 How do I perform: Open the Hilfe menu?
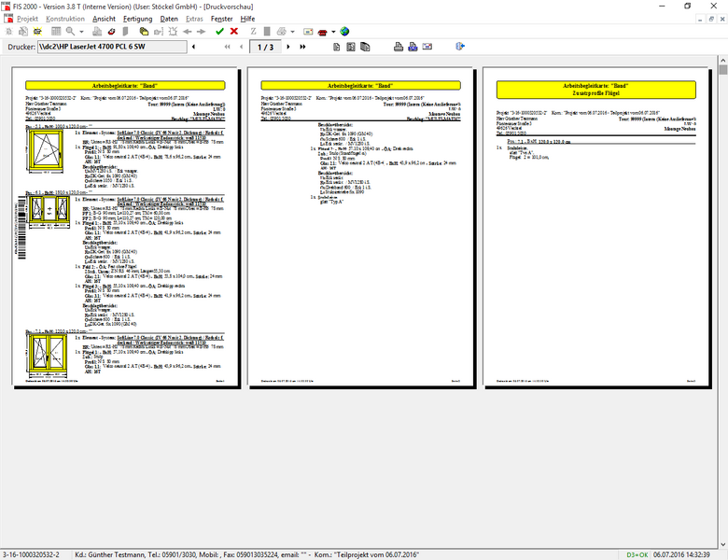click(247, 19)
